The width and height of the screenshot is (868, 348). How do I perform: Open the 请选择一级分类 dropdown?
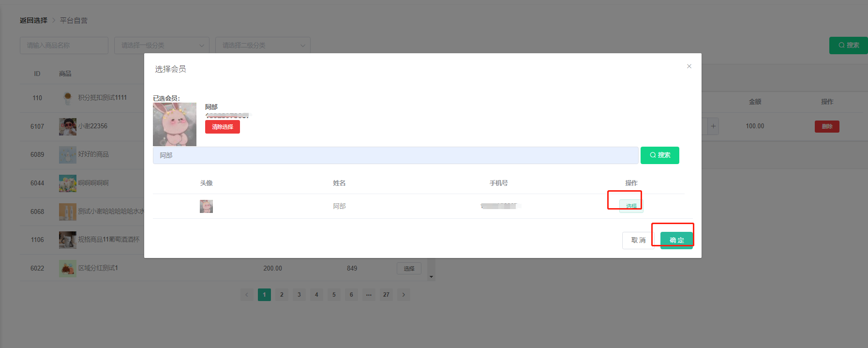coord(162,45)
